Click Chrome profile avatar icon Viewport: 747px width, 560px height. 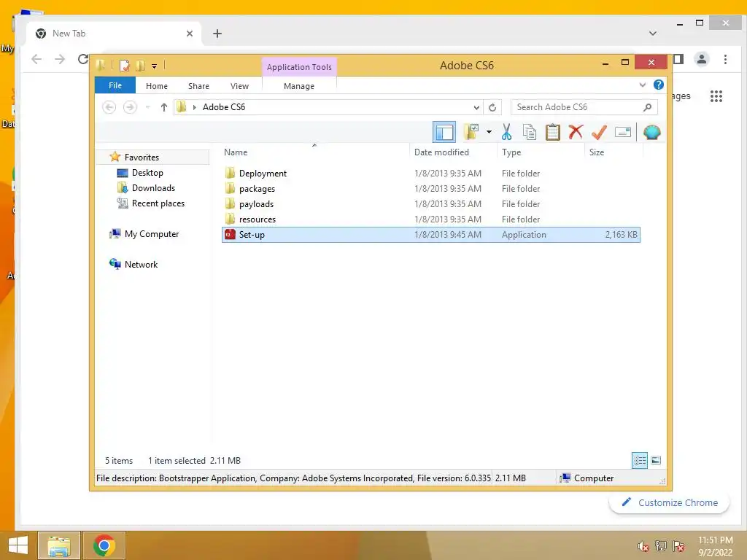tap(701, 60)
